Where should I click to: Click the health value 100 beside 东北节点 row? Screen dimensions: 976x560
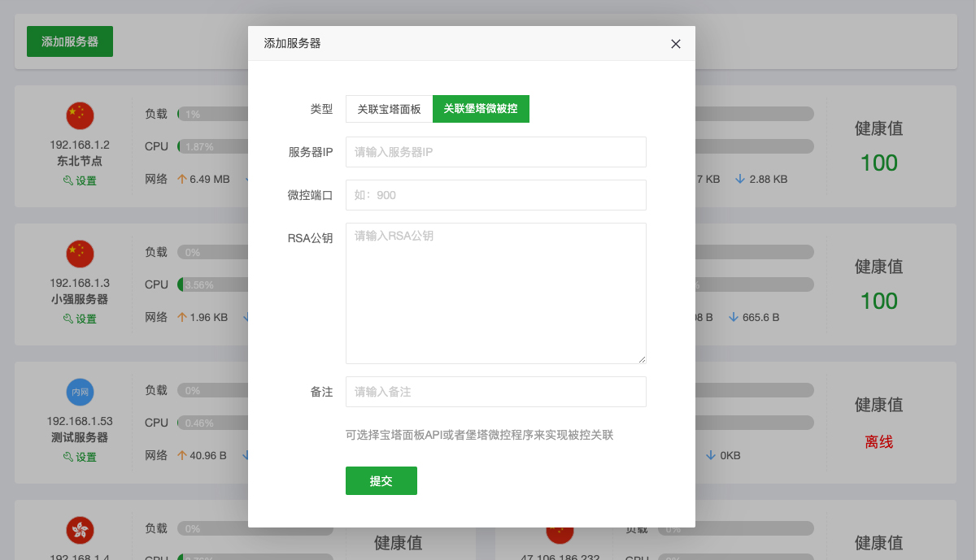point(878,163)
